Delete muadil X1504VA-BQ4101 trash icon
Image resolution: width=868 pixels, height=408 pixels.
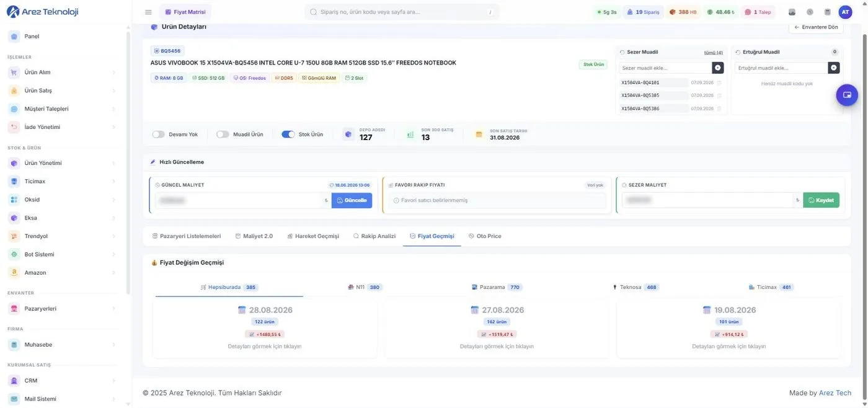click(x=719, y=82)
